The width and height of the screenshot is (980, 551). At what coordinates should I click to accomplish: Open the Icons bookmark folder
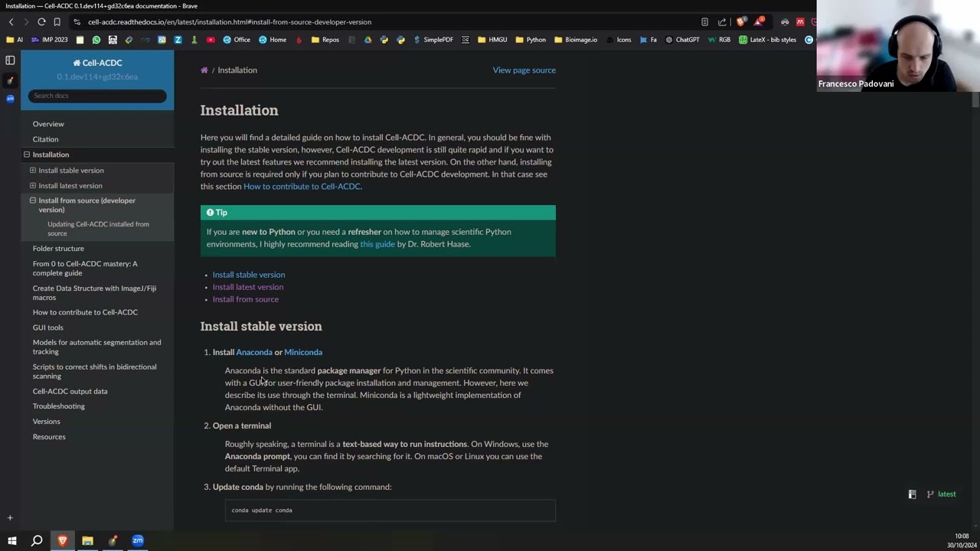619,40
